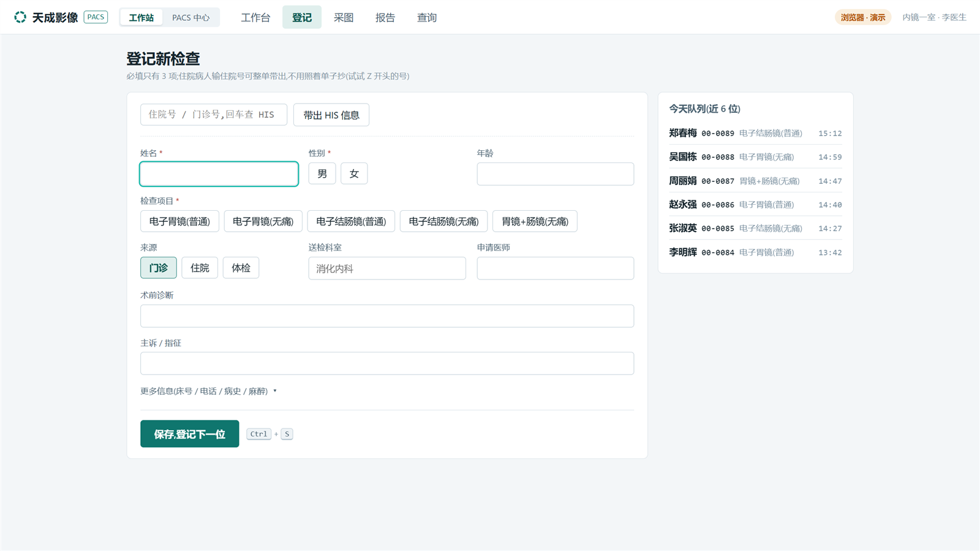Expand 更多信息 section
980x551 pixels.
(x=208, y=391)
